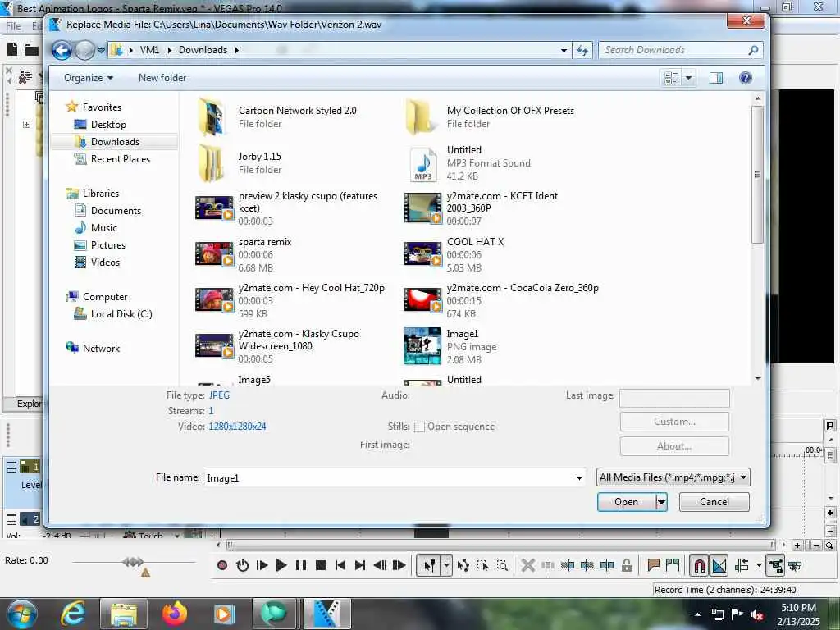Toggle Lock Envelopes to Events icon

(x=775, y=565)
